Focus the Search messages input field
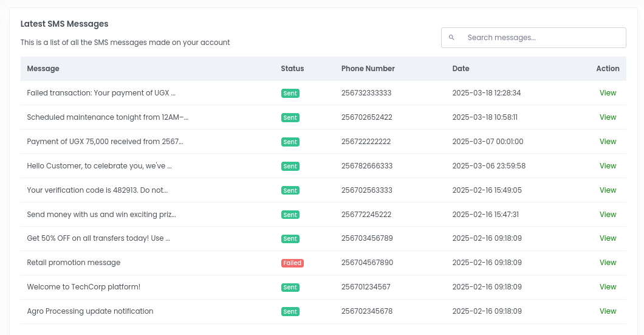The height and width of the screenshot is (335, 644). (533, 38)
